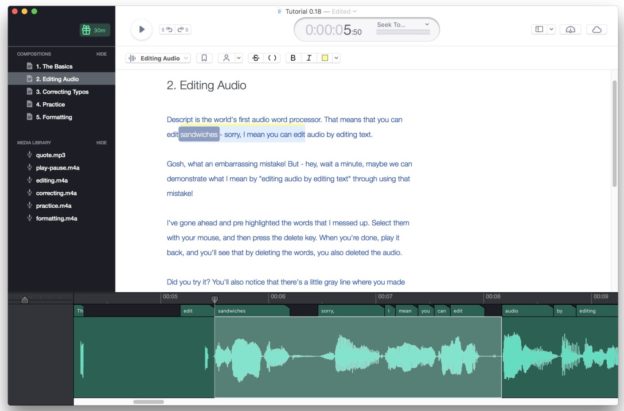Image resolution: width=624 pixels, height=411 pixels.
Task: Click the bookmark marker icon in toolbar
Action: pyautogui.click(x=204, y=58)
